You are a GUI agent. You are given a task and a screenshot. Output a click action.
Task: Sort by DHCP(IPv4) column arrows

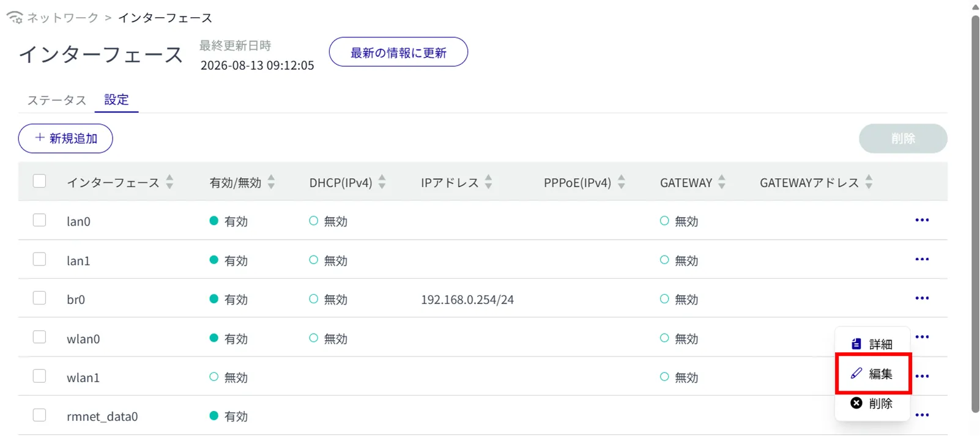[x=382, y=182]
